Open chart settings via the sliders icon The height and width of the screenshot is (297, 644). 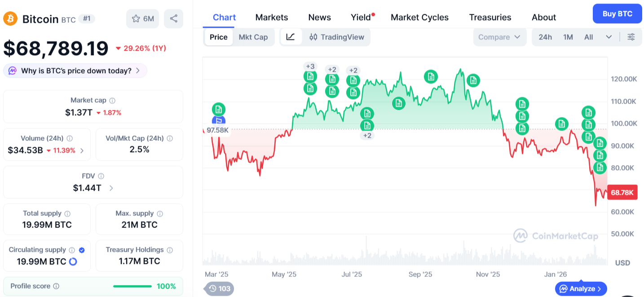(x=631, y=37)
